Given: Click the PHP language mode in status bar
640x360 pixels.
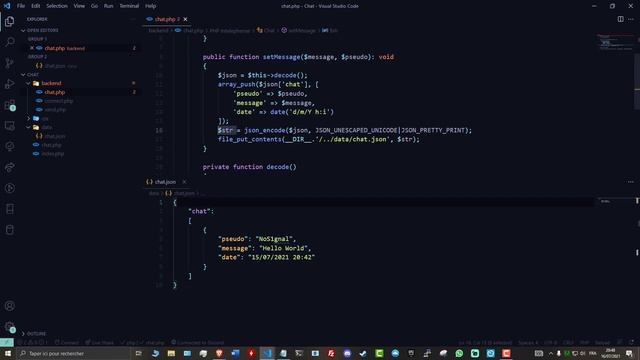Looking at the screenshot, I should click(x=584, y=342).
